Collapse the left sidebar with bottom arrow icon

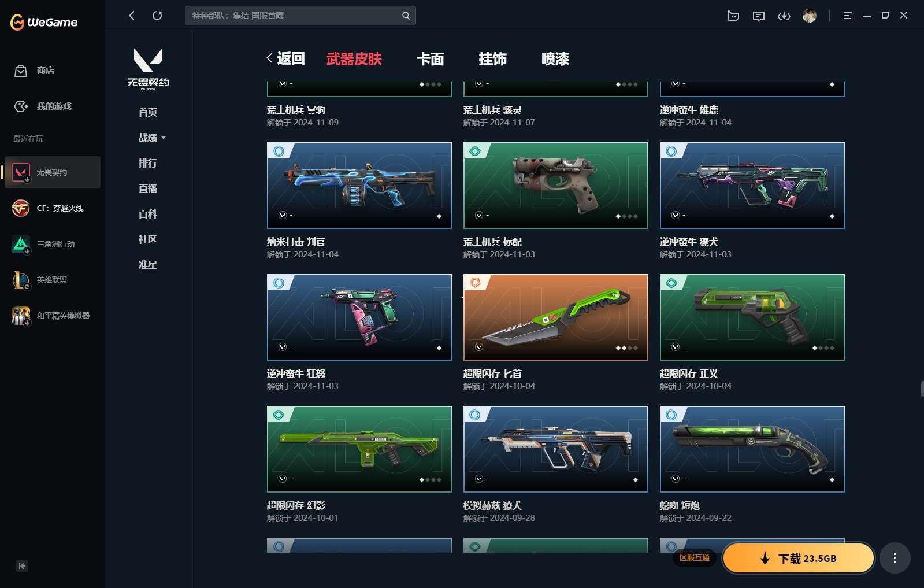(21, 566)
